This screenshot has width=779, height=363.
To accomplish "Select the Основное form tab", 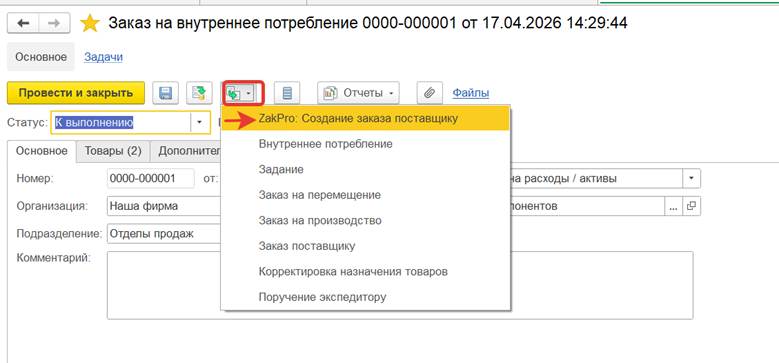I will [42, 151].
